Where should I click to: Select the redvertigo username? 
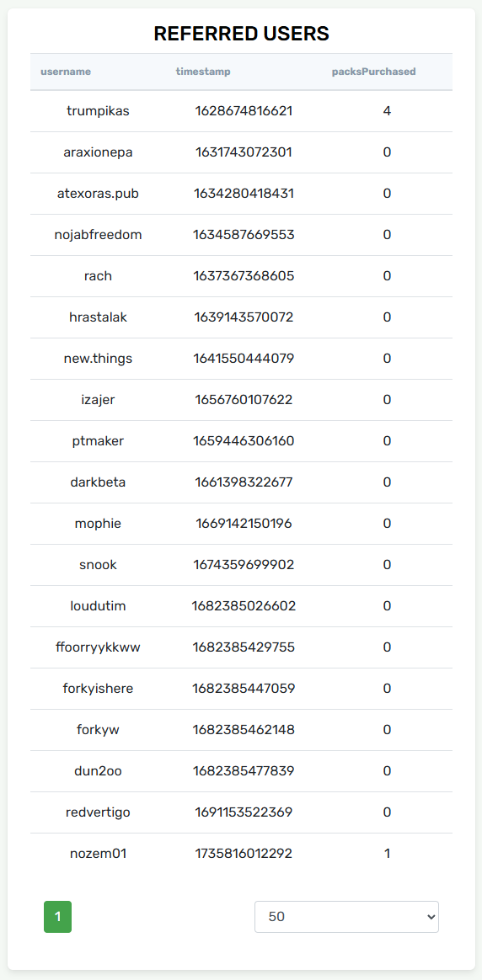tap(98, 812)
